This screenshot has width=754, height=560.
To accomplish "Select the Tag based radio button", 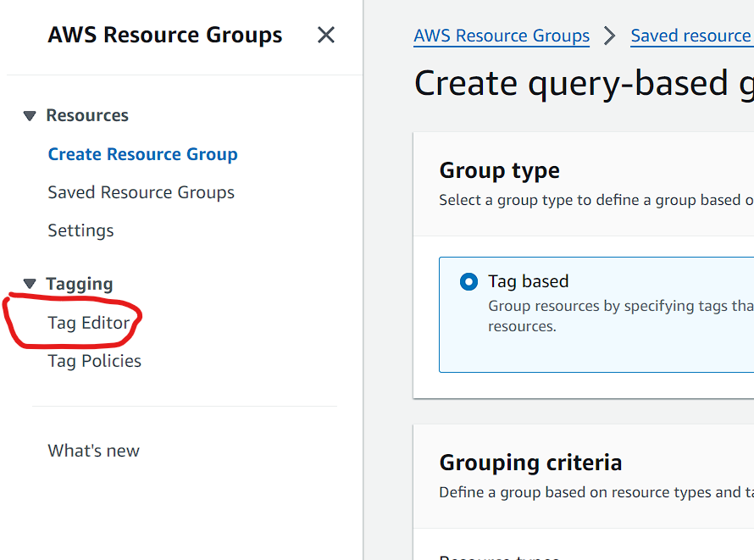I will click(468, 281).
